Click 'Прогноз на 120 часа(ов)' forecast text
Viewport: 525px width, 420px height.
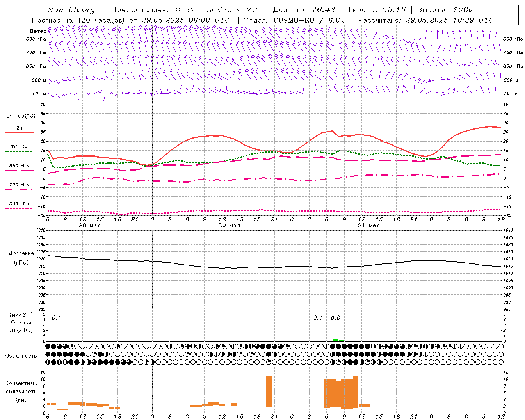tap(79, 20)
